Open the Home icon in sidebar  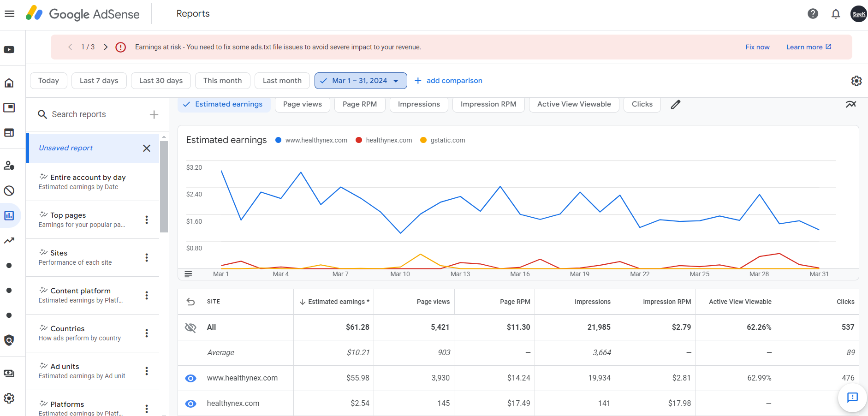point(9,83)
